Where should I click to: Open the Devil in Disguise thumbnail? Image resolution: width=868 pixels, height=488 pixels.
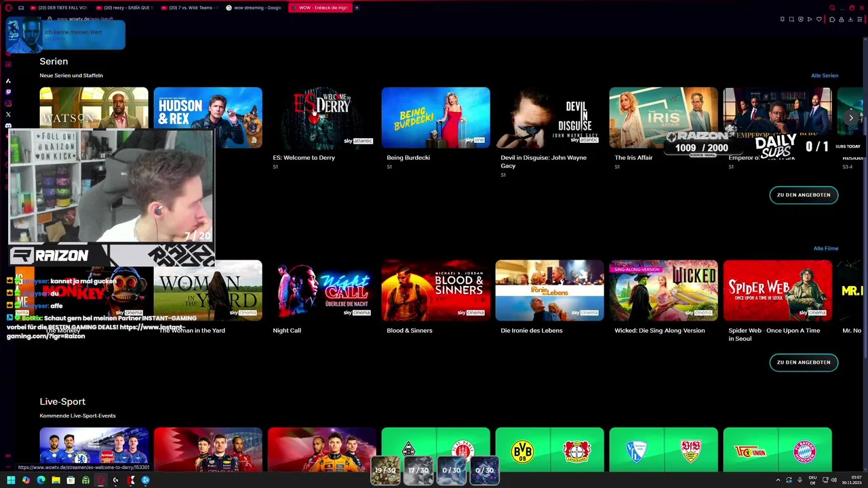pyautogui.click(x=549, y=117)
